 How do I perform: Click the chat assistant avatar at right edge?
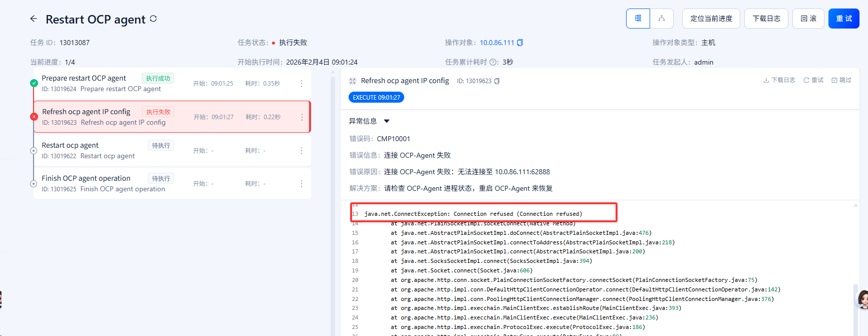[x=862, y=299]
